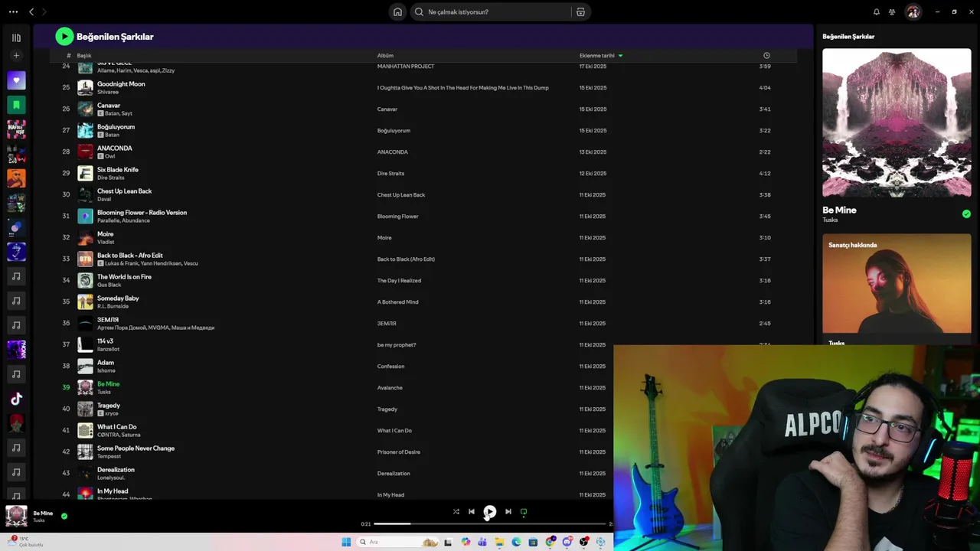Open File Explorer from taskbar
The height and width of the screenshot is (551, 980).
coord(499,542)
